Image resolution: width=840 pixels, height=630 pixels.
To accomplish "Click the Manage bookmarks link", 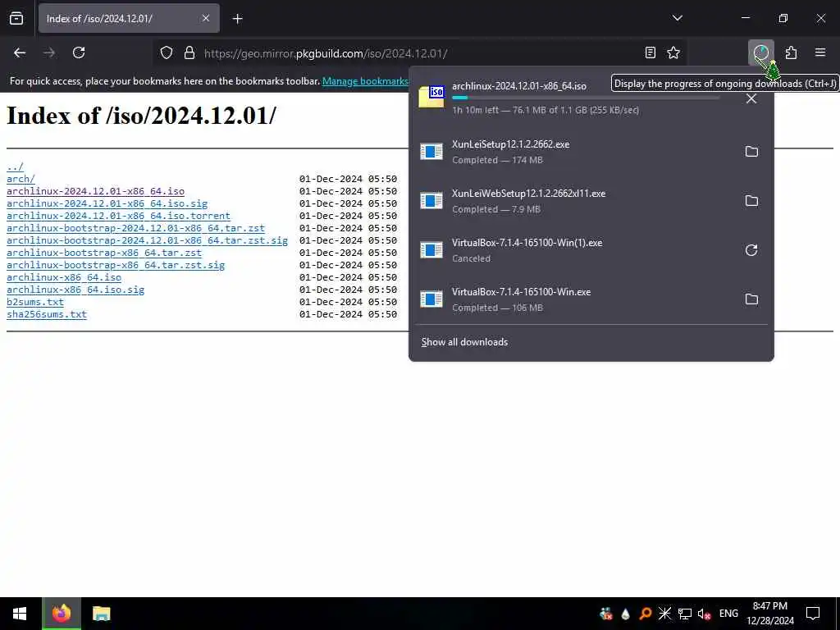I will point(365,81).
